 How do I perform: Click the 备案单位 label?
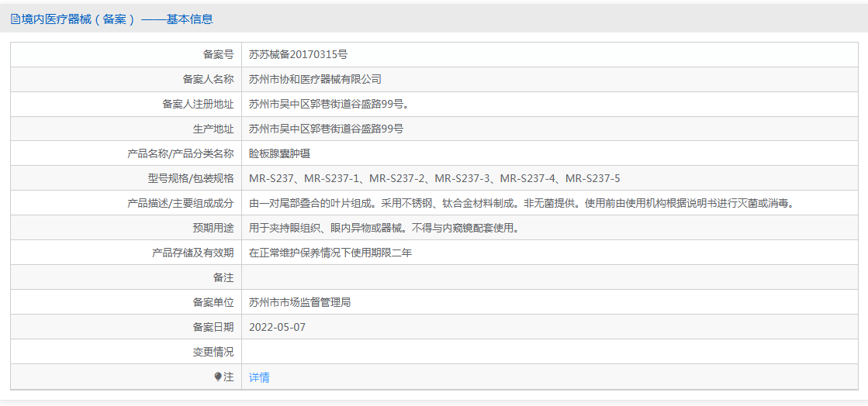(213, 303)
